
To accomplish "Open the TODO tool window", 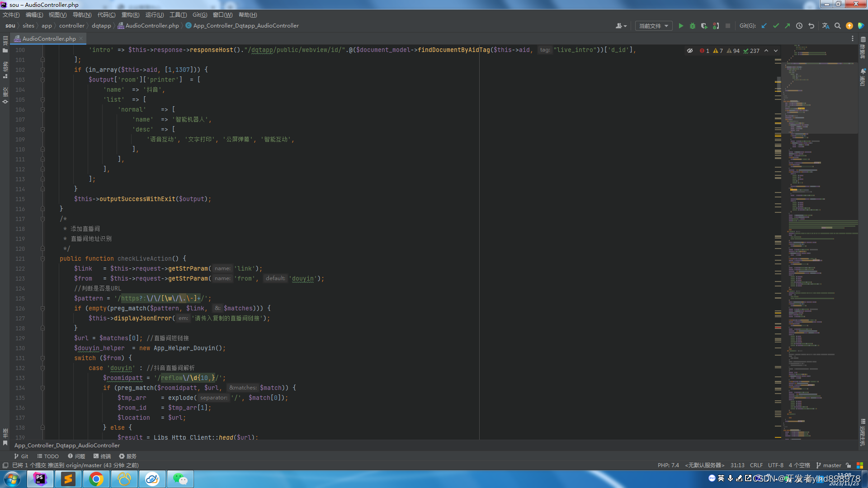I will click(x=48, y=456).
